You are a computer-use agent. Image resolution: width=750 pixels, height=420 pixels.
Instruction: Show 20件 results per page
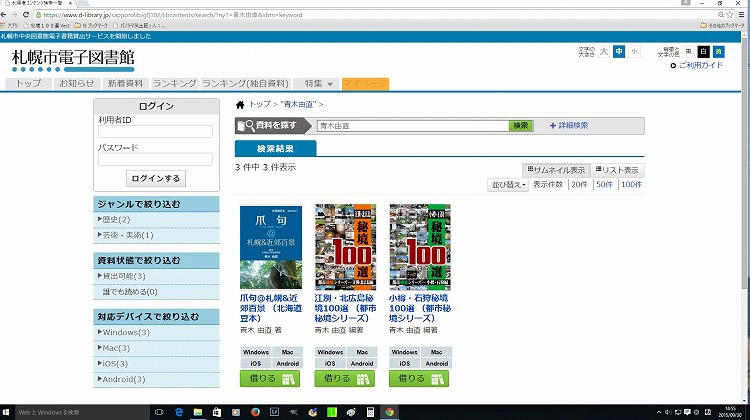(579, 185)
